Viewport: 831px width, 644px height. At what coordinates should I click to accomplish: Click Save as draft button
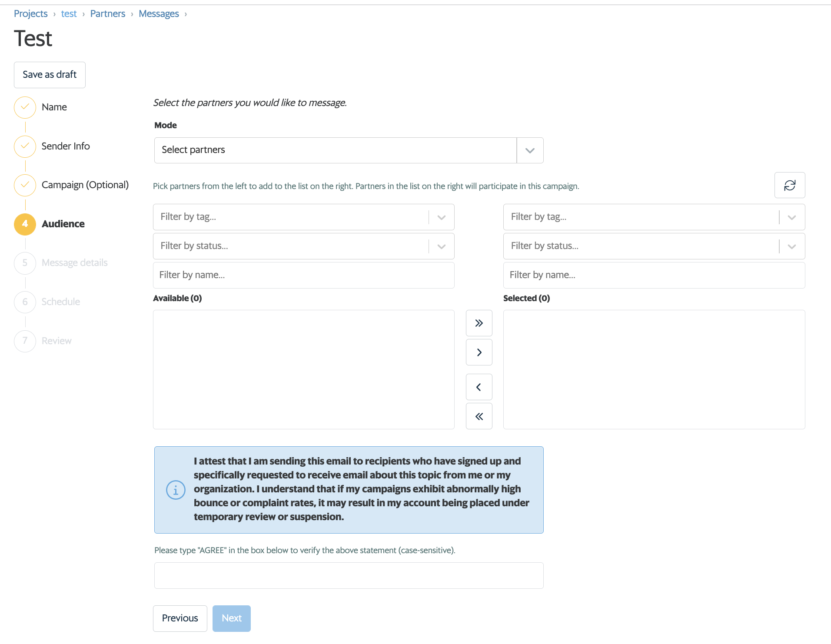tap(50, 75)
